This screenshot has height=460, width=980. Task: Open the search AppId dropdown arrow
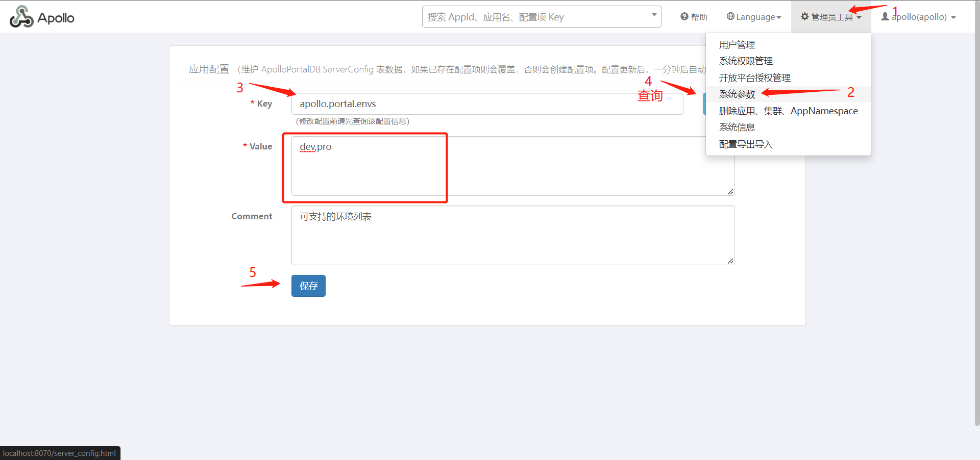654,15
